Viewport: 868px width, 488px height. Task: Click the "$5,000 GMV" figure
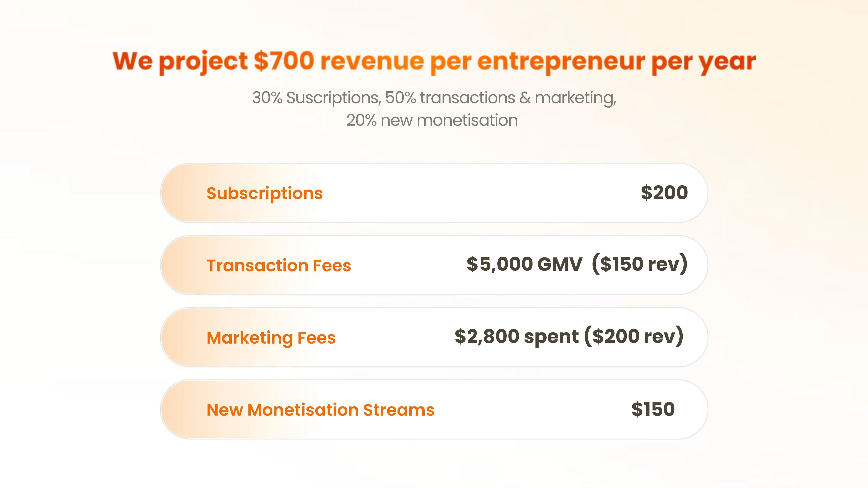(x=524, y=264)
